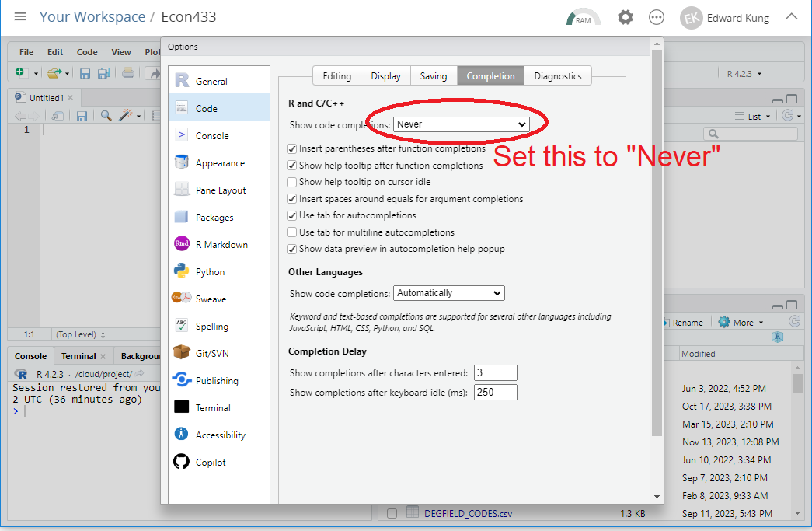Click the RAM usage gauge icon
This screenshot has height=531, width=812.
(583, 18)
